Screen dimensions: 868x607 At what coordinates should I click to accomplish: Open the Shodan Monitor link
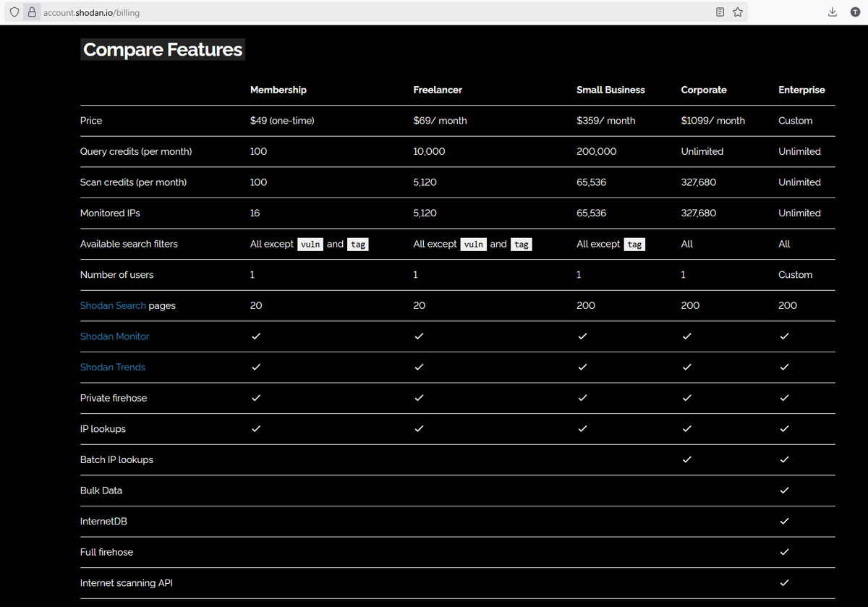[114, 336]
